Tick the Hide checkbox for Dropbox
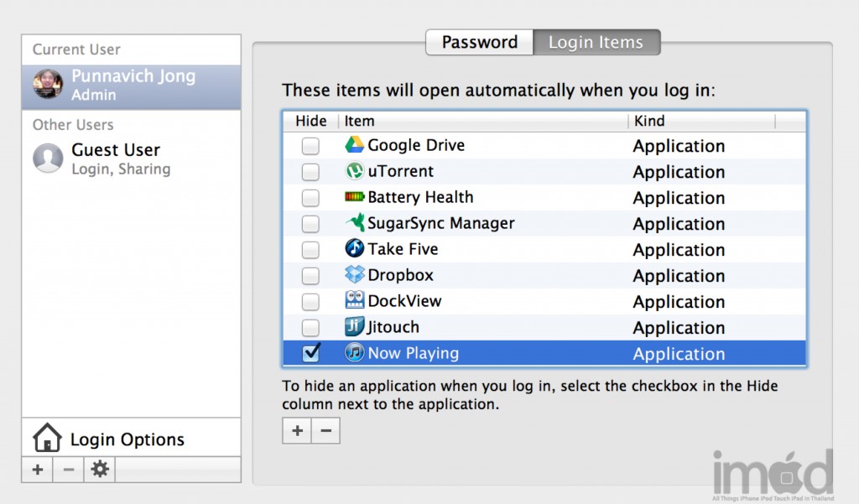859x504 pixels. coord(310,276)
